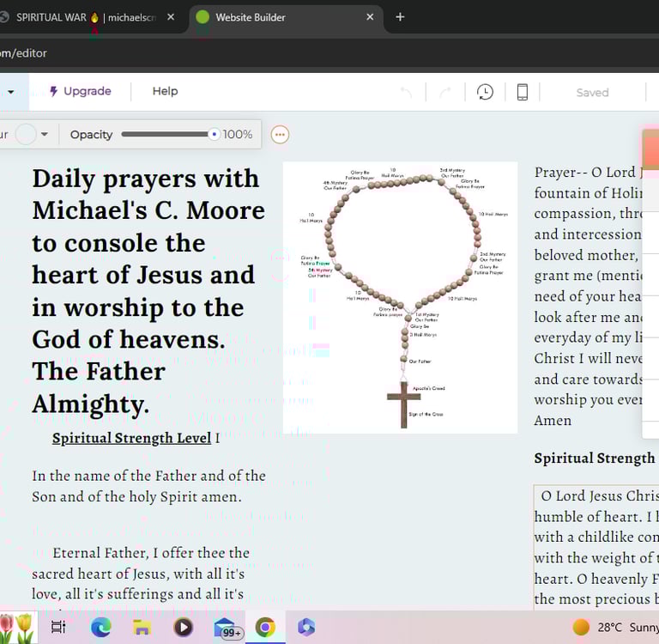
Task: Switch to mobile view icon
Action: point(523,92)
